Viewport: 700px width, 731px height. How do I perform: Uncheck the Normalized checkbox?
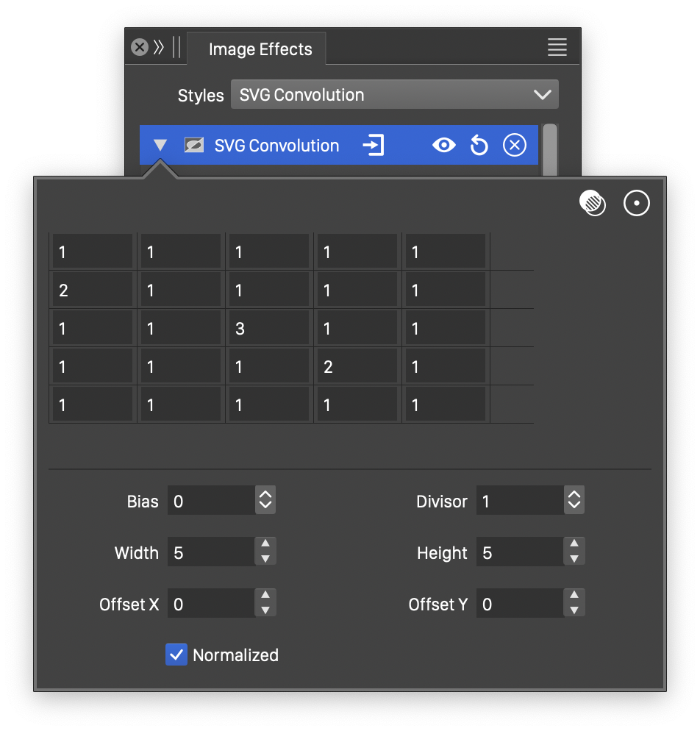176,655
